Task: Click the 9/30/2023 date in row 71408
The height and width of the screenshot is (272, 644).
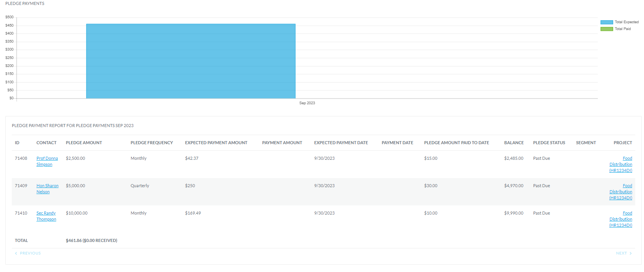Action: click(324, 158)
